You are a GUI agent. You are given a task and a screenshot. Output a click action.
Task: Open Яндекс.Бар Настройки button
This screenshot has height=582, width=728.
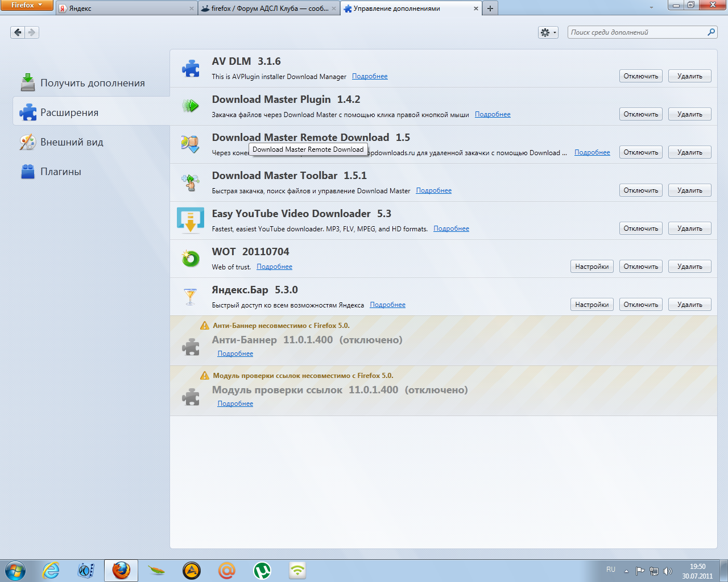pyautogui.click(x=592, y=305)
